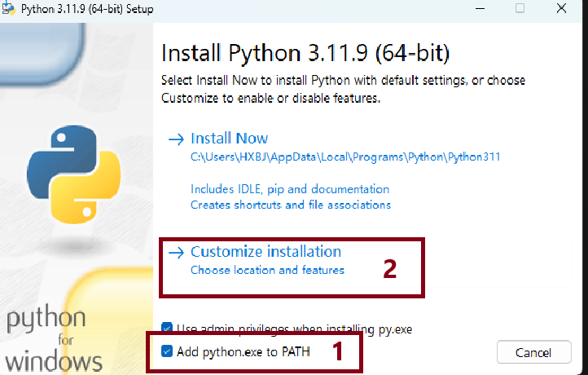
Task: Select the "Choose location and features" subtitle
Action: click(x=267, y=270)
